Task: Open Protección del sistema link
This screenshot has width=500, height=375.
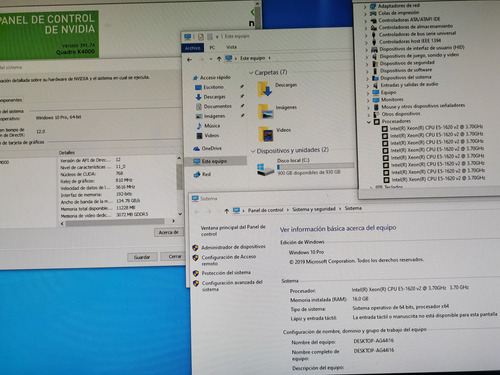Action: (226, 273)
